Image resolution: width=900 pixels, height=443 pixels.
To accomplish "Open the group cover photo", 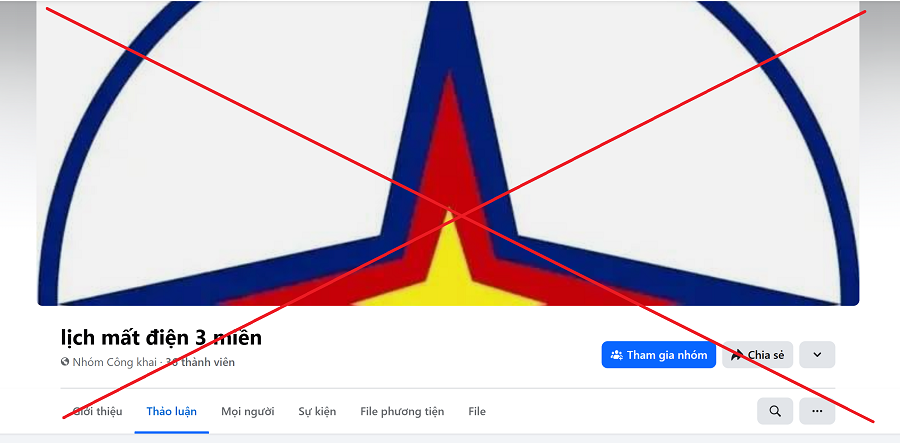I will [x=448, y=153].
